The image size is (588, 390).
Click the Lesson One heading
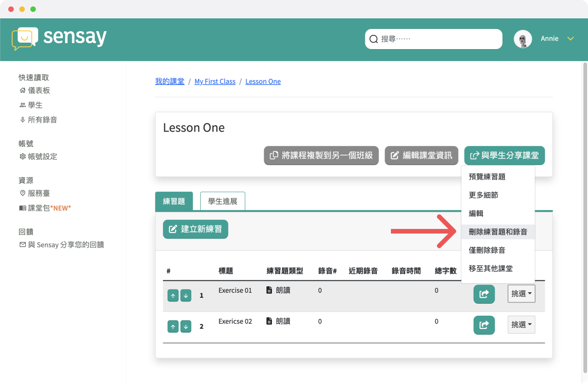tap(194, 128)
